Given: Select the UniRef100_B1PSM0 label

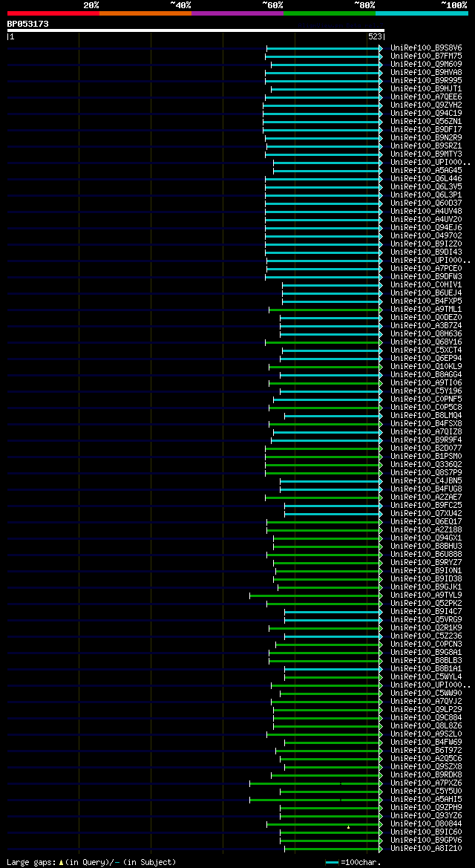Looking at the screenshot, I should 426,456.
